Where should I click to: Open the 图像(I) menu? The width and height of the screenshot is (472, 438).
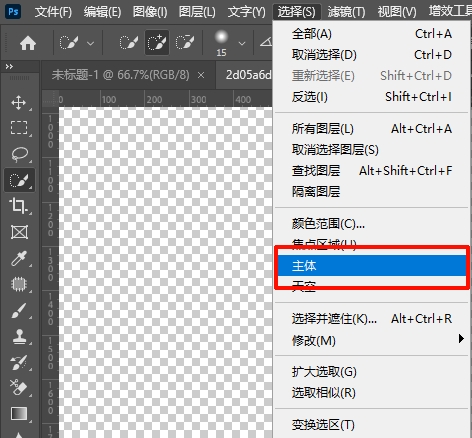[150, 12]
